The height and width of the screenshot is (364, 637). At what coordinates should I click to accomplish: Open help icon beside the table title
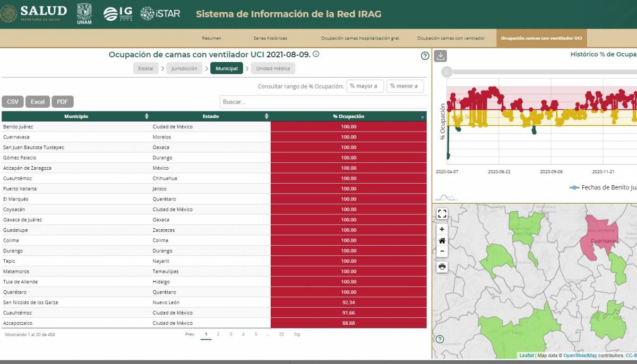click(425, 56)
